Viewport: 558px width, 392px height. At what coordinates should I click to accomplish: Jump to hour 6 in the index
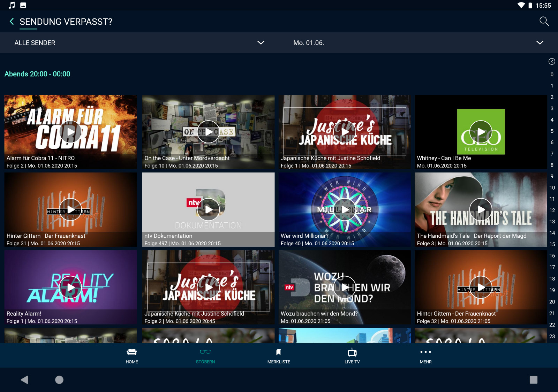(x=552, y=143)
